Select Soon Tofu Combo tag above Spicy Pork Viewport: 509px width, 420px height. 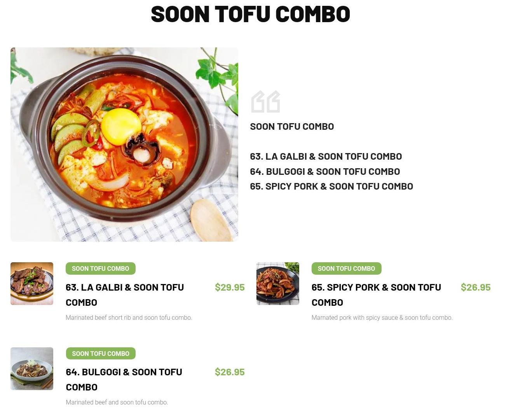click(x=347, y=268)
